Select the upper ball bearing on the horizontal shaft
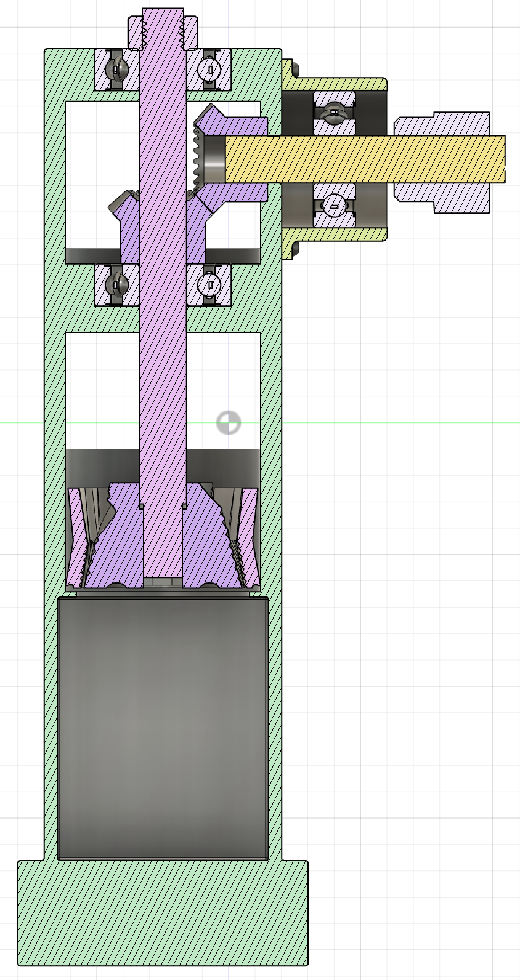 point(335,113)
